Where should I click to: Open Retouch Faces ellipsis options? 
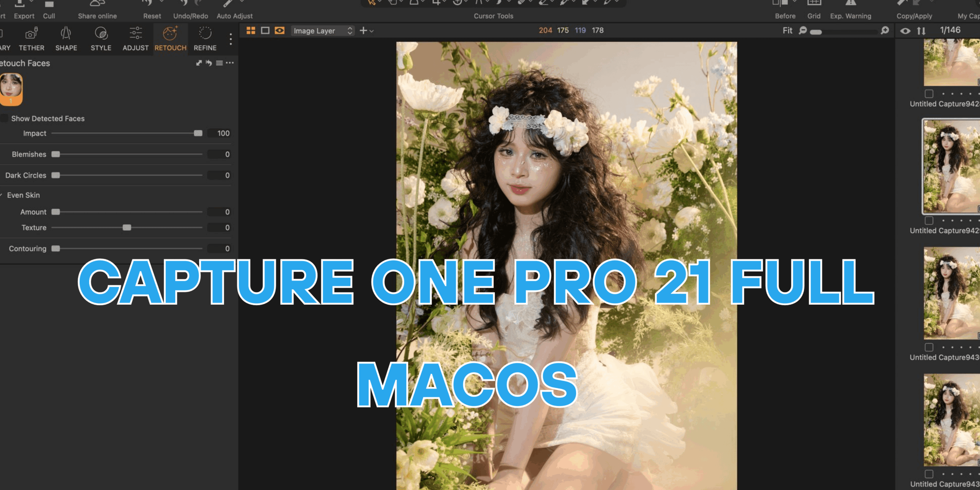(x=230, y=63)
